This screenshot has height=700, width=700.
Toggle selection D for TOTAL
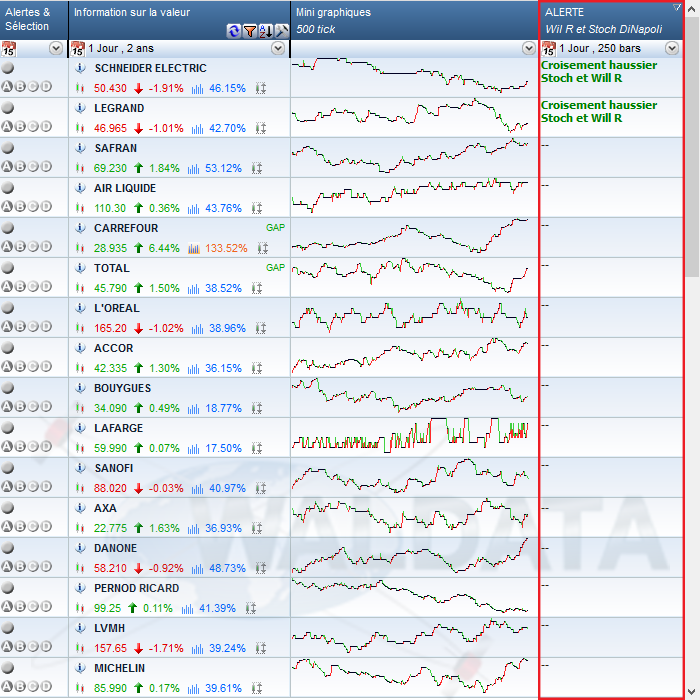coord(46,287)
